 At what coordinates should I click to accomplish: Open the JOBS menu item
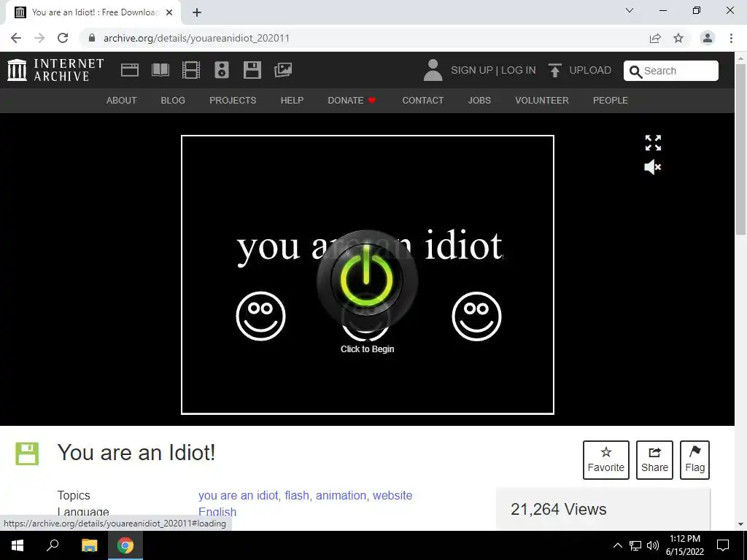pos(479,101)
